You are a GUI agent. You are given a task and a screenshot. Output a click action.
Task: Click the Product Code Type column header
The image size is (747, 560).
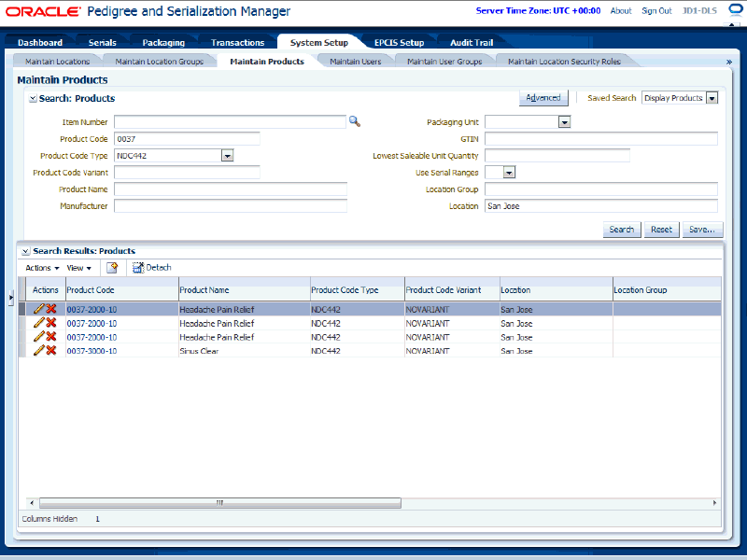point(358,290)
